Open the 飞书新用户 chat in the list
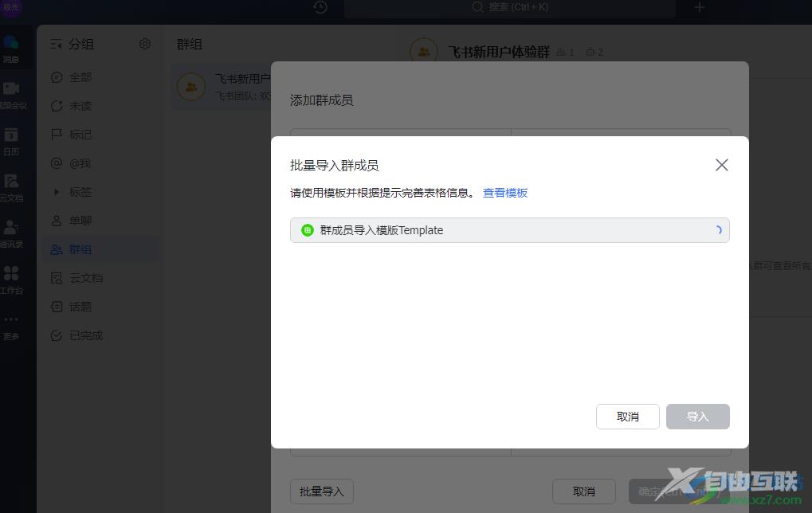This screenshot has width=812, height=513. click(x=222, y=87)
